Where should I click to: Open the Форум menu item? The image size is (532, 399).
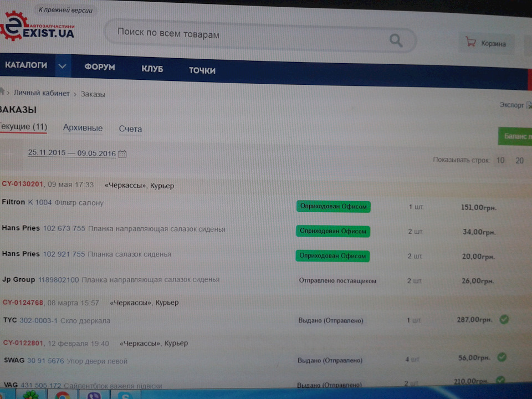[100, 67]
